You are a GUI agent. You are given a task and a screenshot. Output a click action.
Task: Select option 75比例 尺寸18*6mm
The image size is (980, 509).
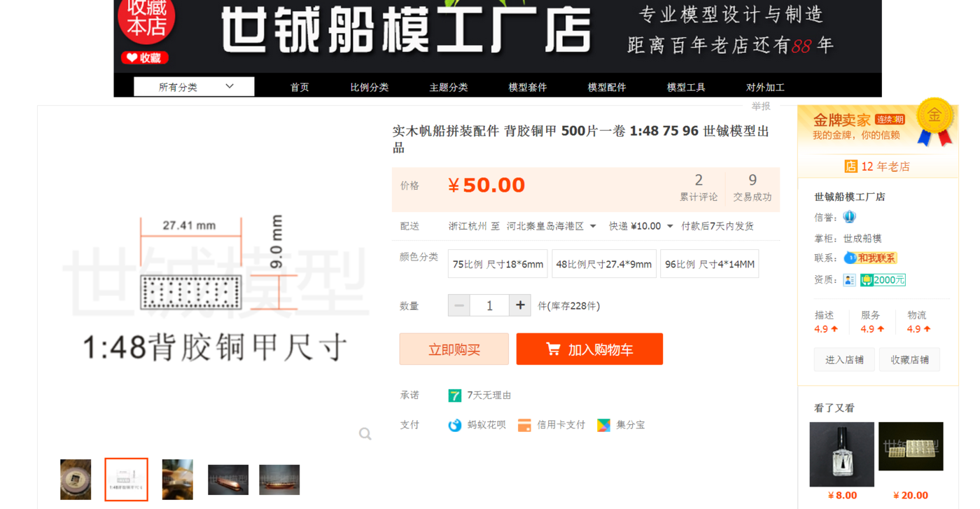[x=498, y=264]
